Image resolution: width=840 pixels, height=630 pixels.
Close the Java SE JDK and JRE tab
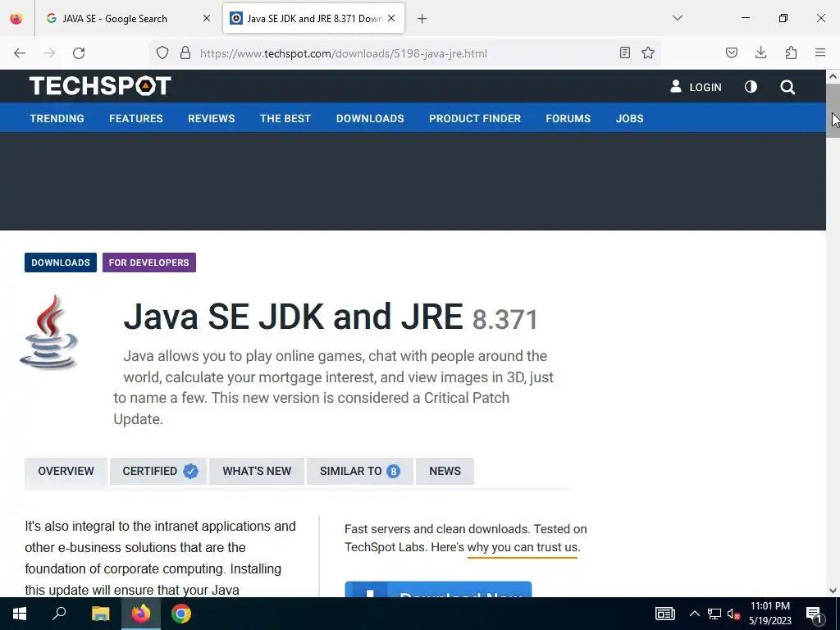click(x=391, y=18)
